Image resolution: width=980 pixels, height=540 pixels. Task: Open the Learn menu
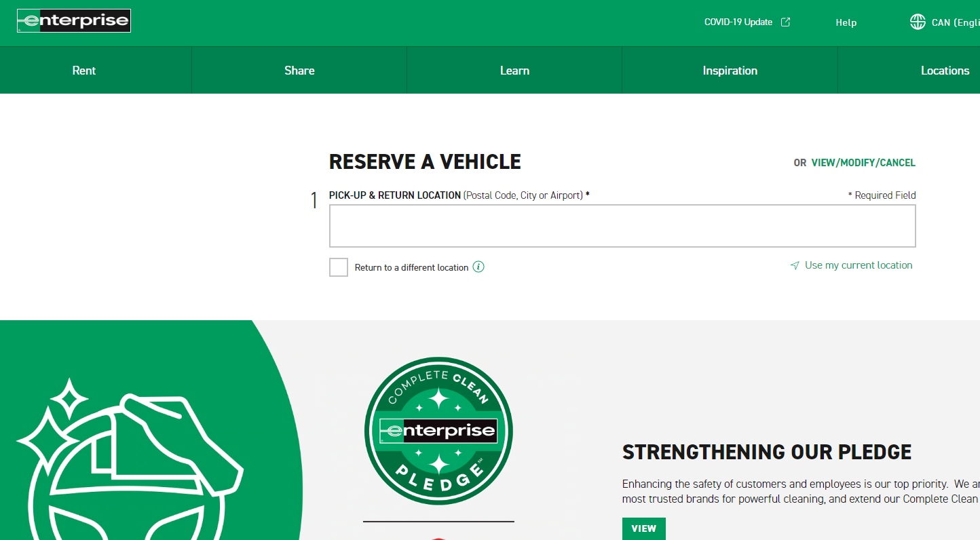(x=514, y=70)
